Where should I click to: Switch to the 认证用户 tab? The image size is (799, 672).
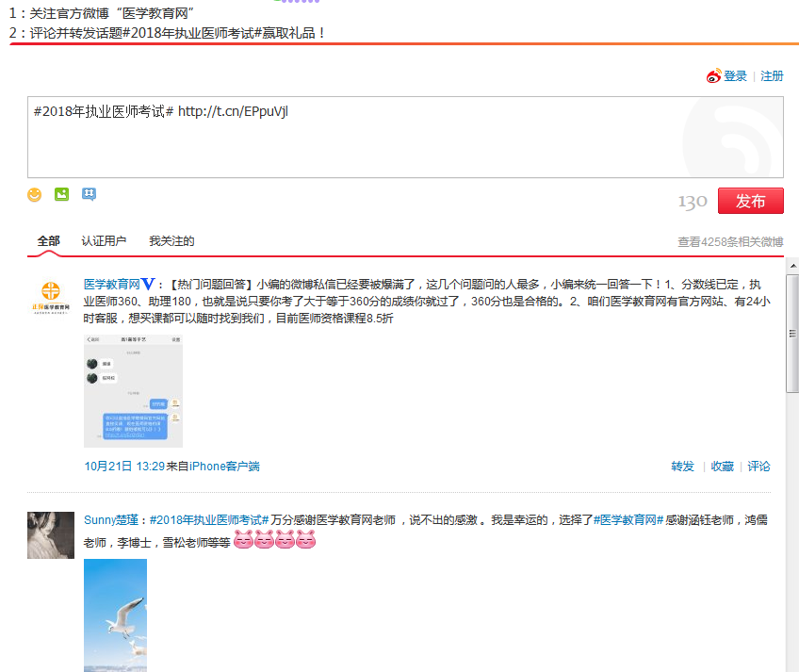click(x=104, y=241)
